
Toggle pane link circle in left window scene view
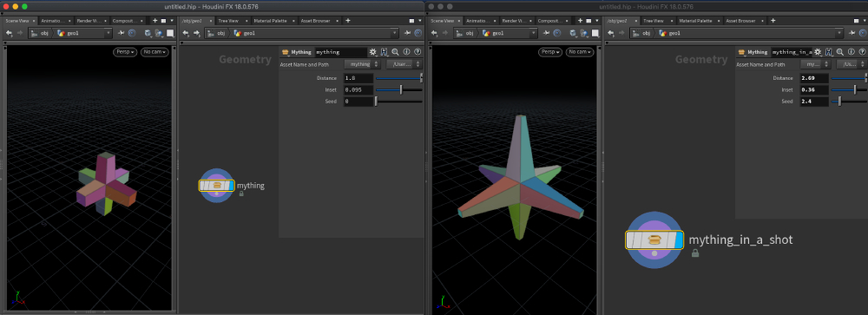[x=132, y=33]
